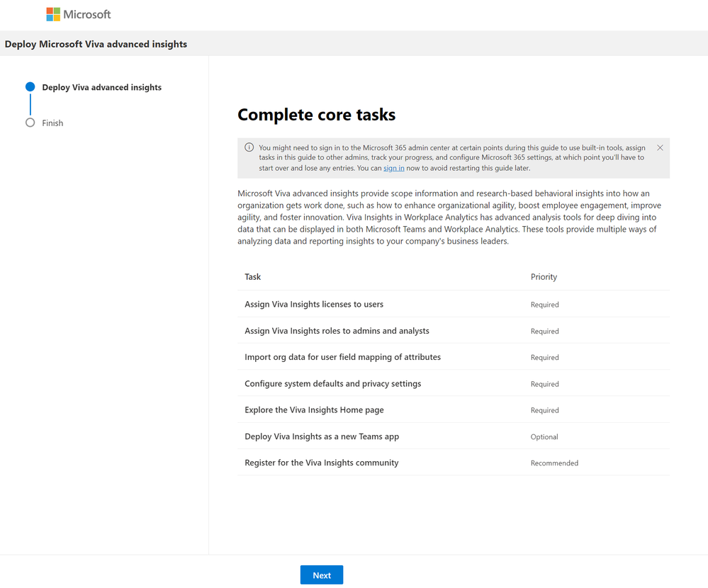Open Configure system defaults and privacy settings

(333, 383)
